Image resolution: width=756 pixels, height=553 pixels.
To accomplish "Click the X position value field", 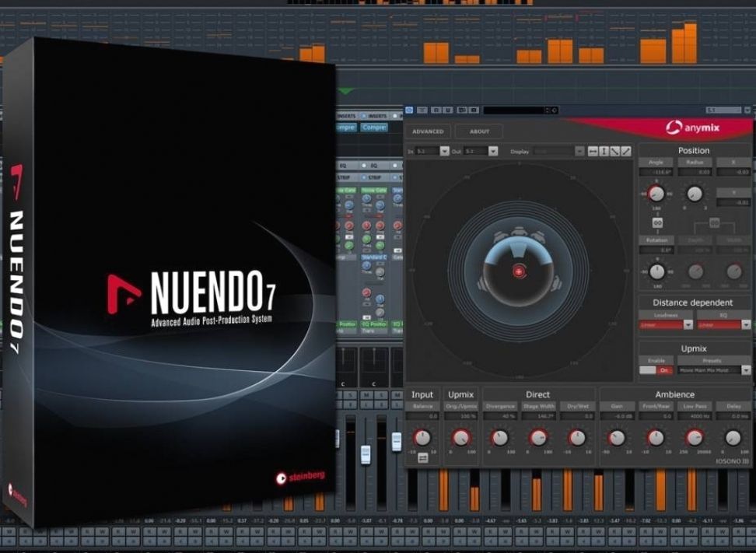I will coord(733,172).
